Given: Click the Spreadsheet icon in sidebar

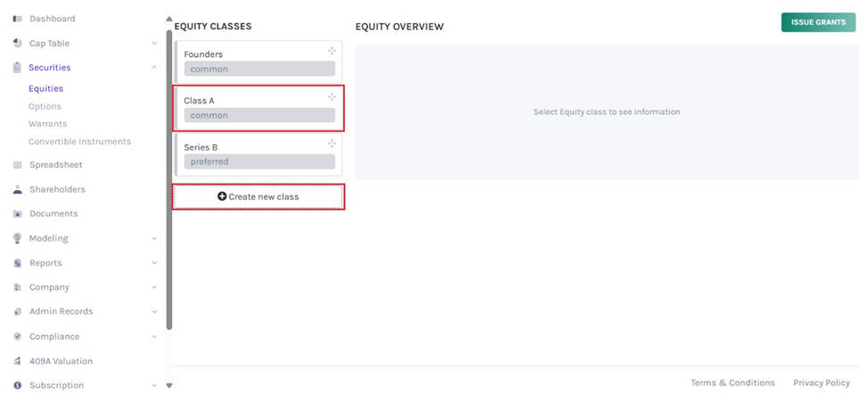Looking at the screenshot, I should 17,165.
